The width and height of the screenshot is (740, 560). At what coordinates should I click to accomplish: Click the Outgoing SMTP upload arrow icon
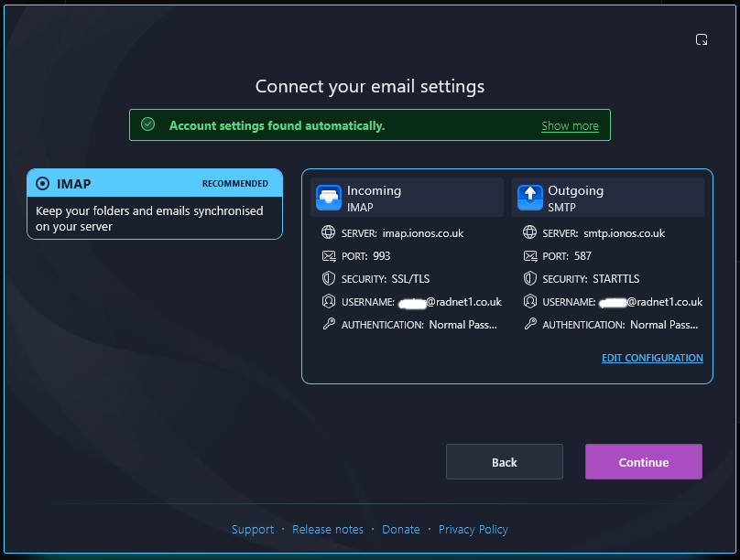pos(530,198)
